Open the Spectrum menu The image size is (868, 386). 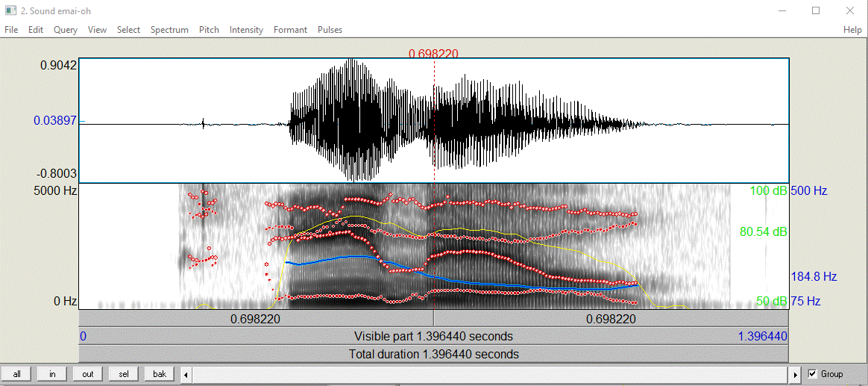pos(169,30)
